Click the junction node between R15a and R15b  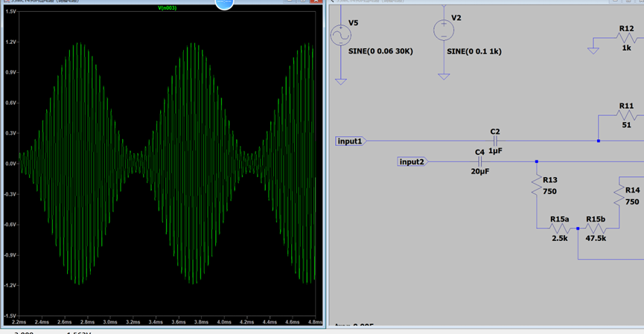578,228
